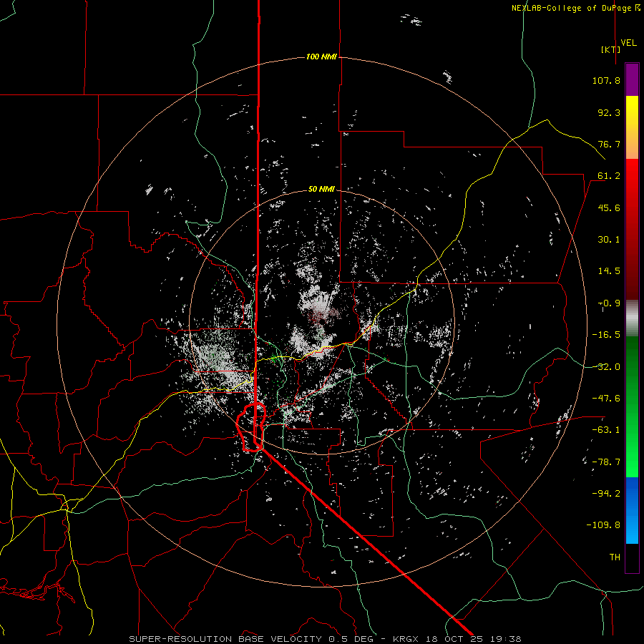Click the -94.2 value on the velocity scale
Image resolution: width=644 pixels, height=644 pixels.
tap(606, 494)
